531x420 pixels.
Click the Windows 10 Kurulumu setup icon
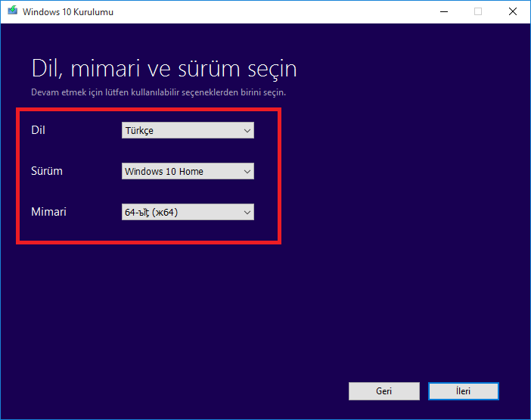coord(13,11)
